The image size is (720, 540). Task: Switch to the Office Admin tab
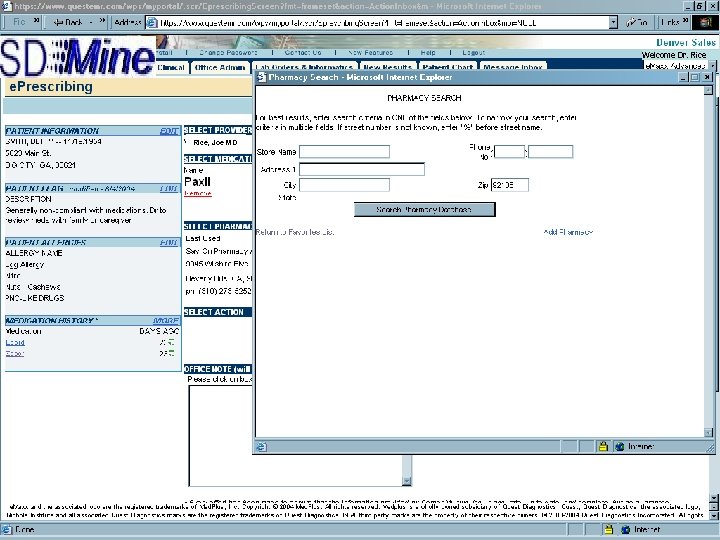219,67
